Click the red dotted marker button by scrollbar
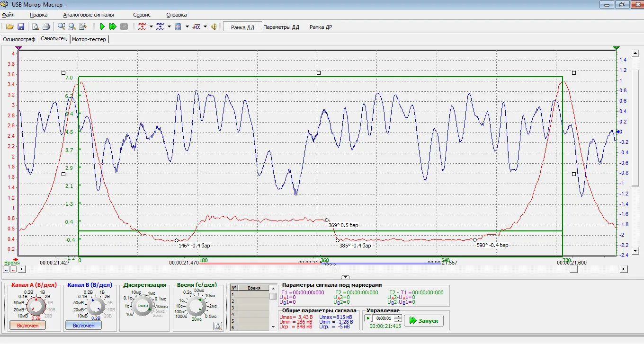The height and width of the screenshot is (344, 644). pyautogui.click(x=13, y=269)
